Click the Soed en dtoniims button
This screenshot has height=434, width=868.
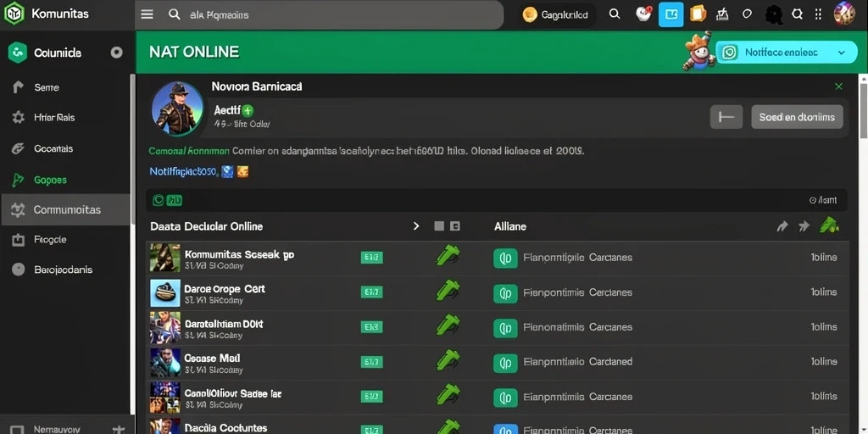pyautogui.click(x=797, y=117)
